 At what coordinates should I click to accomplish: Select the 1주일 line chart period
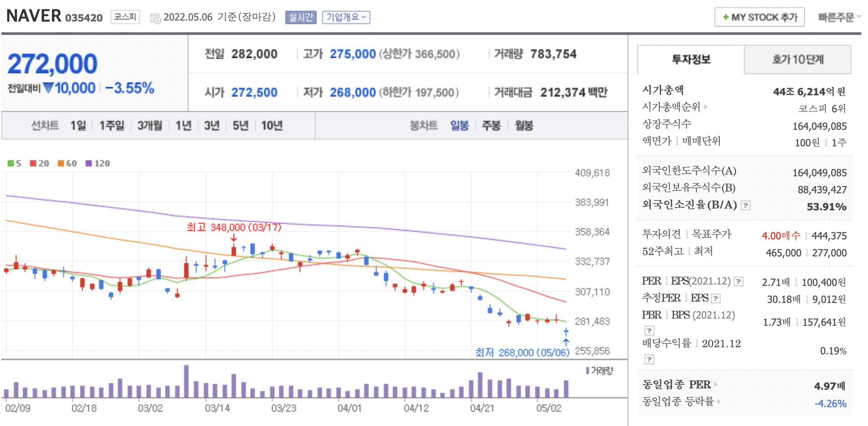[112, 125]
